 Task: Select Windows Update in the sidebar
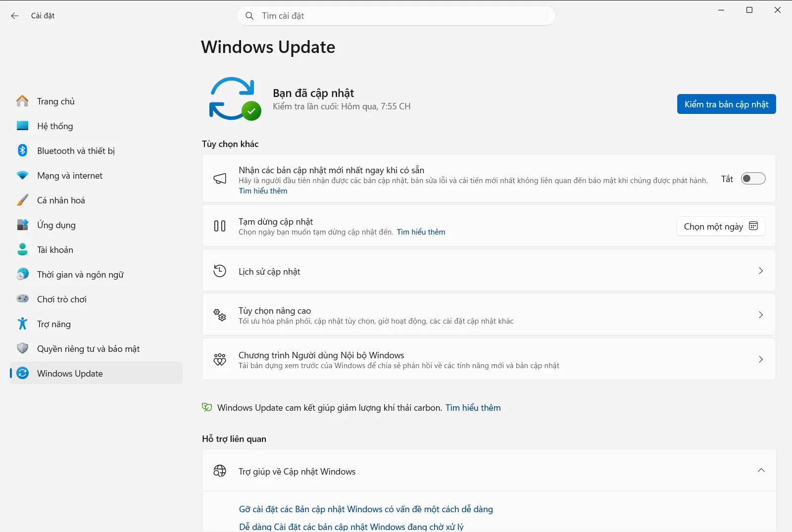pyautogui.click(x=96, y=373)
